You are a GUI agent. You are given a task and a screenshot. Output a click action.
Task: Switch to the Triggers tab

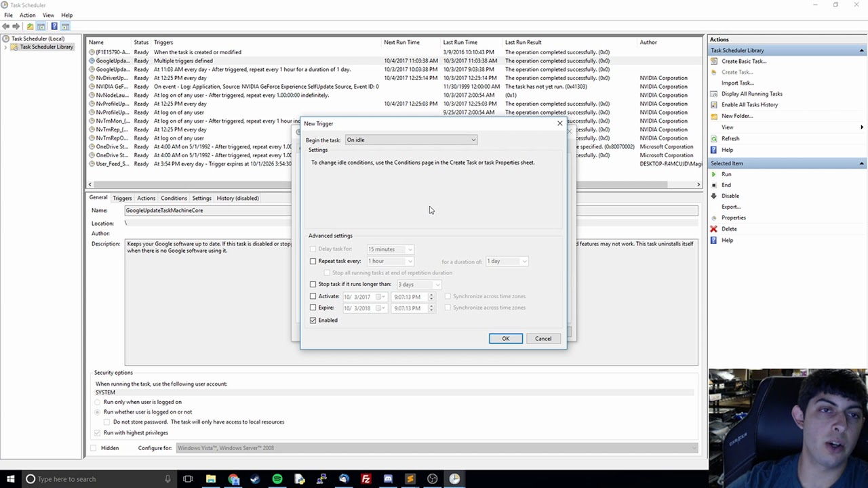[x=122, y=198]
